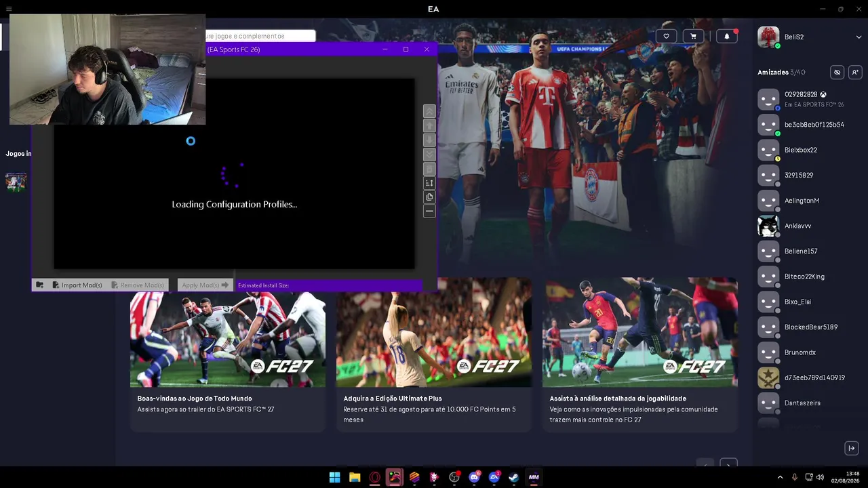Click the microphone tray icon
The width and height of the screenshot is (868, 488).
795,477
